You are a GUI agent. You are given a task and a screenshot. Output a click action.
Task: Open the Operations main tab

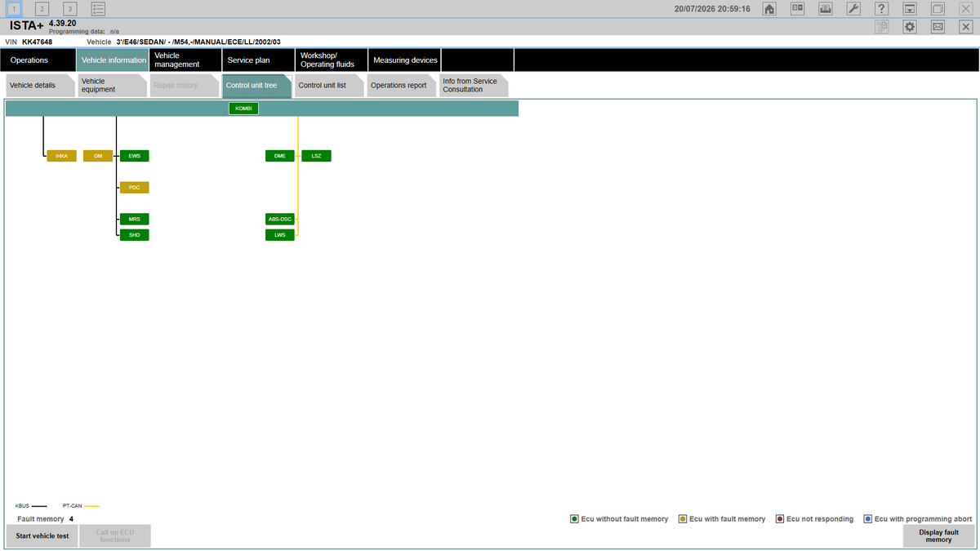tap(38, 60)
